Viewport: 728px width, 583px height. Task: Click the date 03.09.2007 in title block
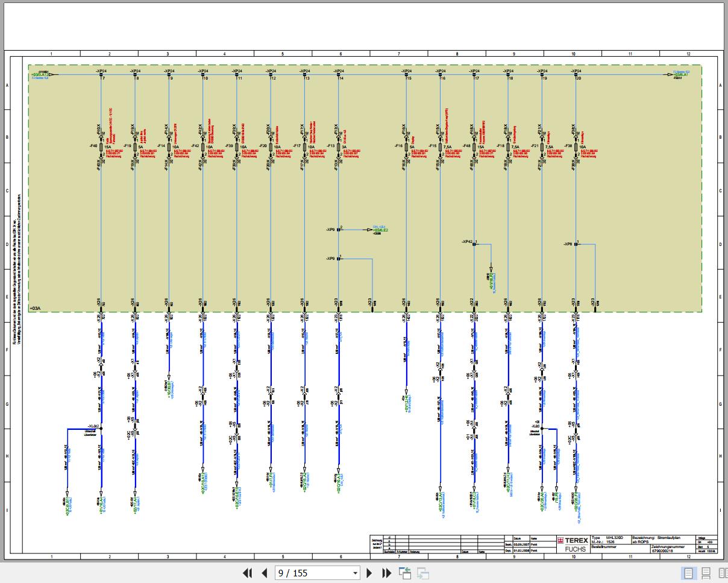pyautogui.click(x=521, y=544)
